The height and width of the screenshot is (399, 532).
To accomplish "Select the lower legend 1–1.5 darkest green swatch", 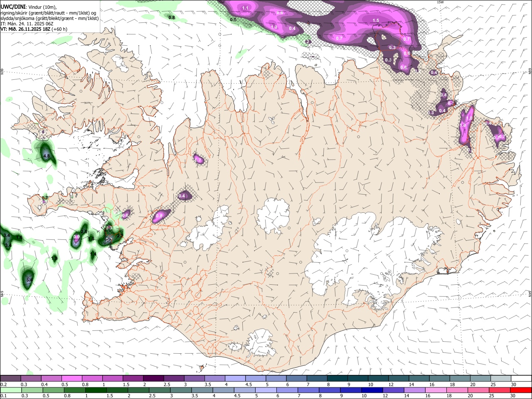I will pos(96,390).
